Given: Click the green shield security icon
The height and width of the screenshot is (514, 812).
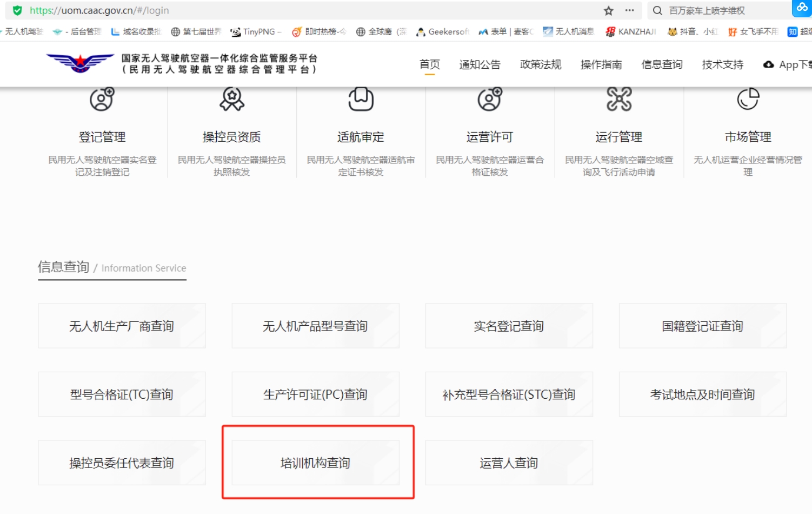Looking at the screenshot, I should (17, 11).
